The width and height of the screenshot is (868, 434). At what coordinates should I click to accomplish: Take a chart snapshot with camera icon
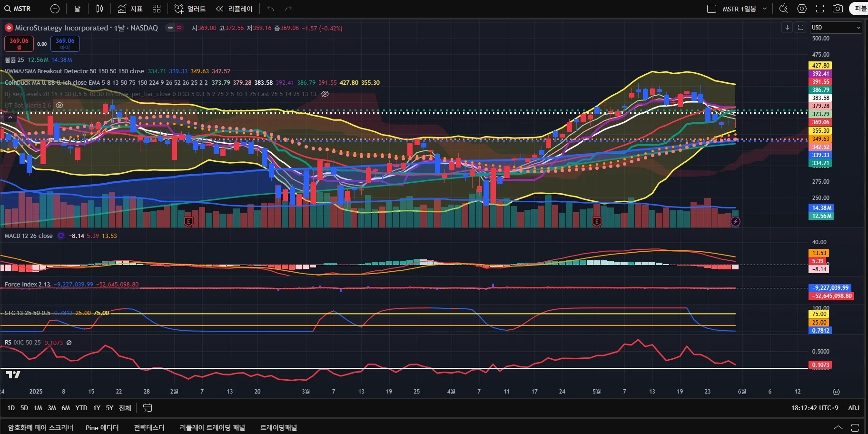point(838,9)
